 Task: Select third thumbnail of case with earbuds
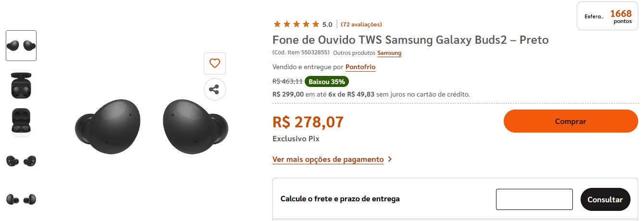coord(21,123)
